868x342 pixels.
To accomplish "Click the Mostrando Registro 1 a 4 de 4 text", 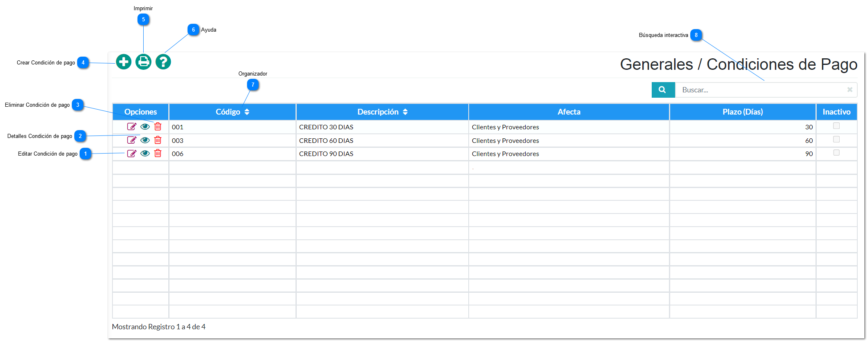I will pos(159,327).
